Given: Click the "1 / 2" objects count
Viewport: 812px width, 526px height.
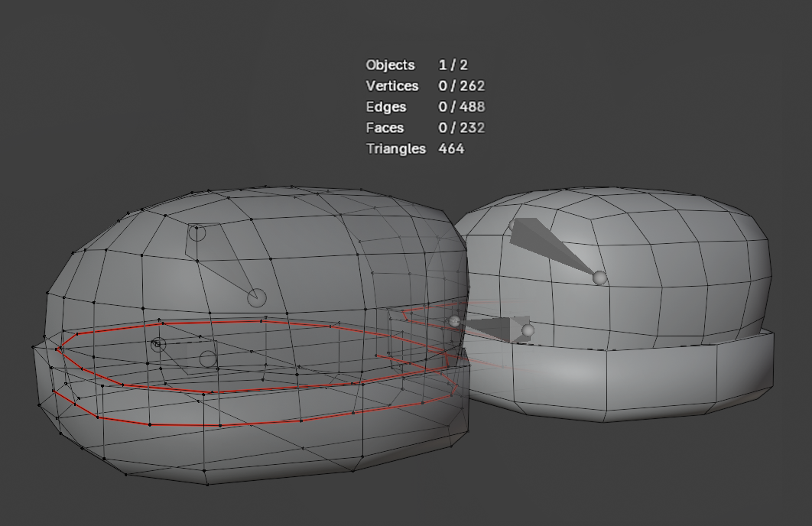Looking at the screenshot, I should point(453,65).
